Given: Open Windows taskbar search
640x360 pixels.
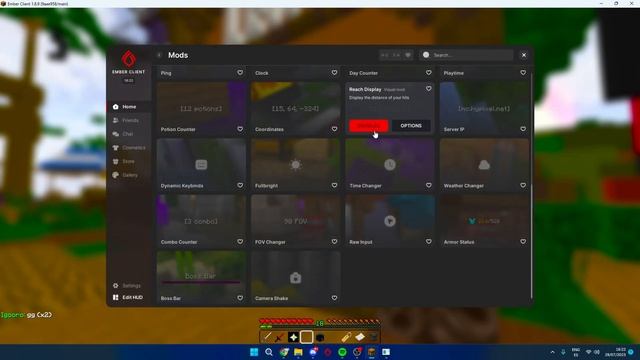Looking at the screenshot, I should pyautogui.click(x=269, y=352).
